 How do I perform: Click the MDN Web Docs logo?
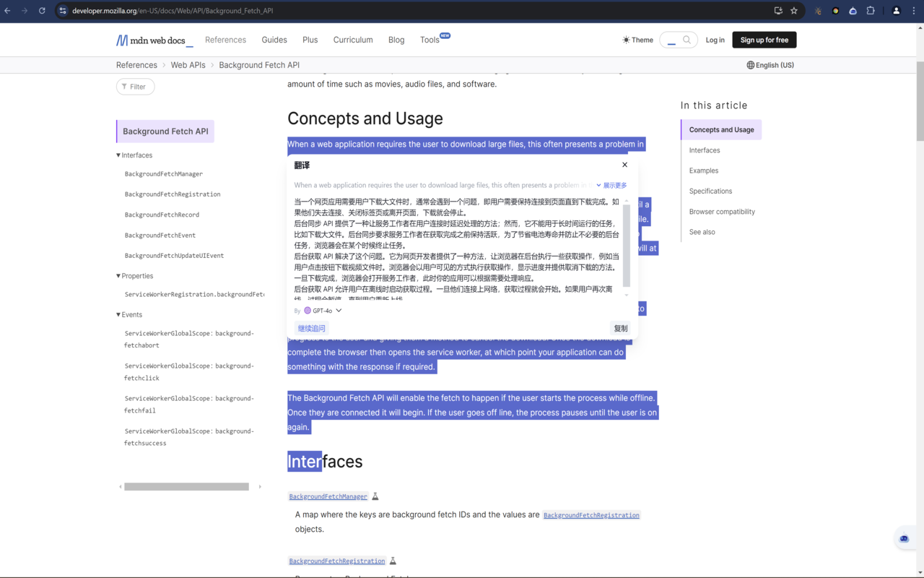point(154,40)
